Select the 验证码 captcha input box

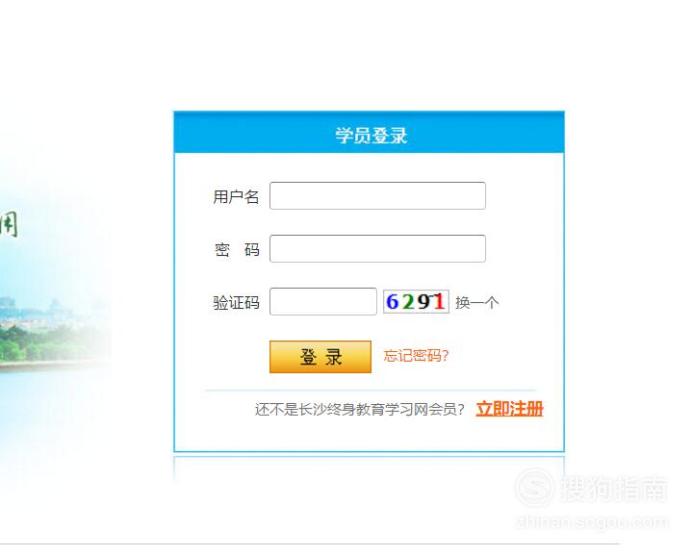pyautogui.click(x=323, y=302)
